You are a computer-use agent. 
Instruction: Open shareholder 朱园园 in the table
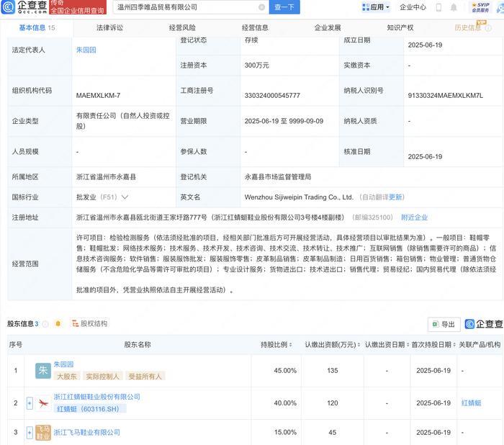click(x=63, y=364)
